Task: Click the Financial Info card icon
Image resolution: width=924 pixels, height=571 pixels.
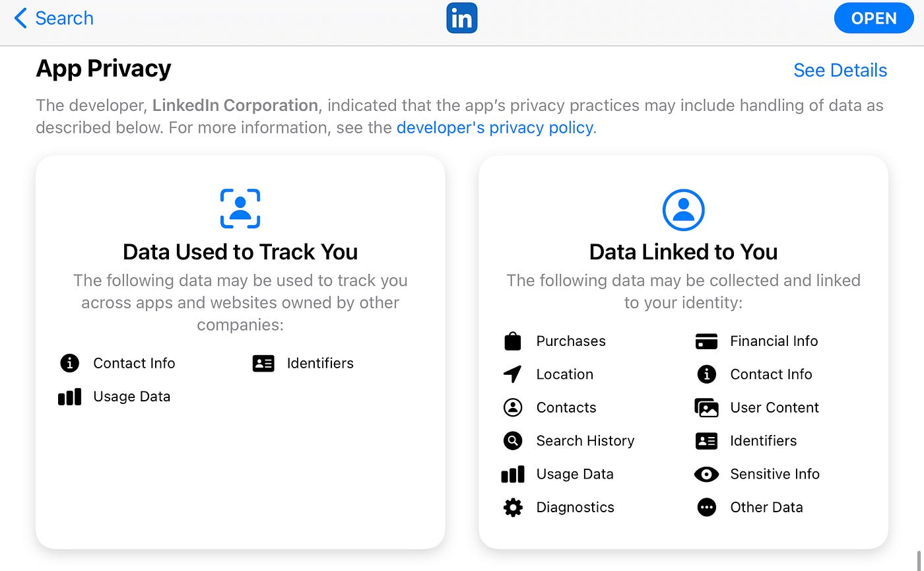Action: coord(707,341)
